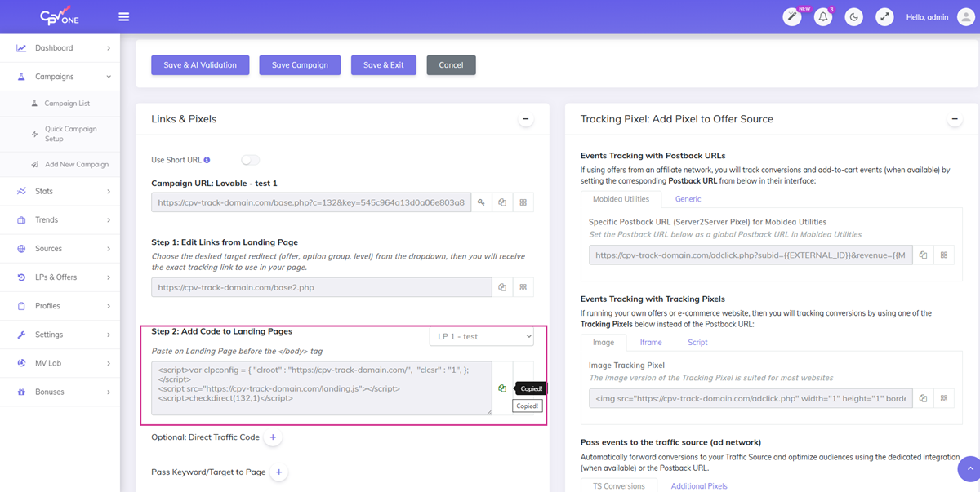Expand the LPs & Offers menu
This screenshot has width=980, height=492.
pos(109,277)
